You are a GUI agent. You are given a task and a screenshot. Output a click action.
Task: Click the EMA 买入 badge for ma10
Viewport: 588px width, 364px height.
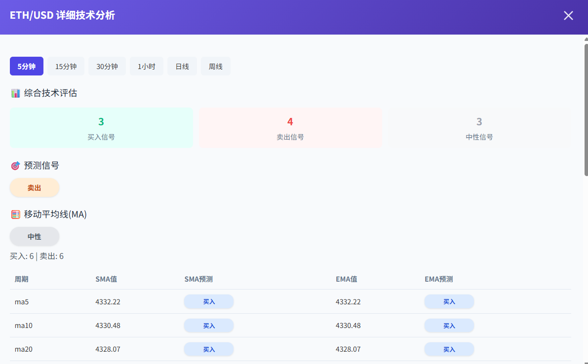click(x=449, y=326)
